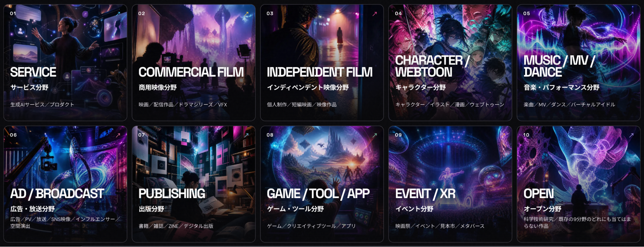
Task: Click the 生成AIサービス／プロダクト description
Action: tap(42, 105)
